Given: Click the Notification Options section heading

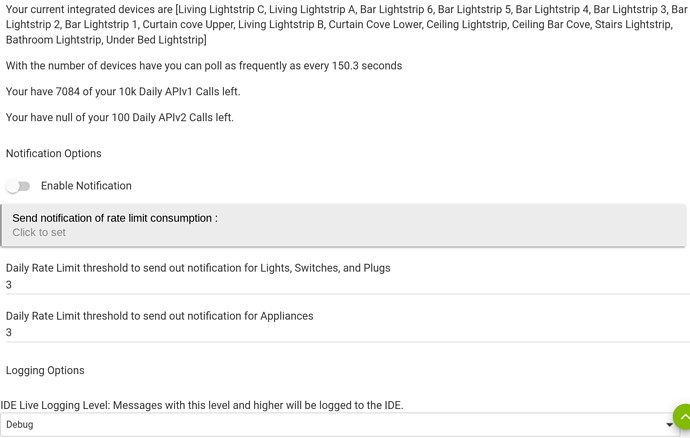Looking at the screenshot, I should point(54,153).
